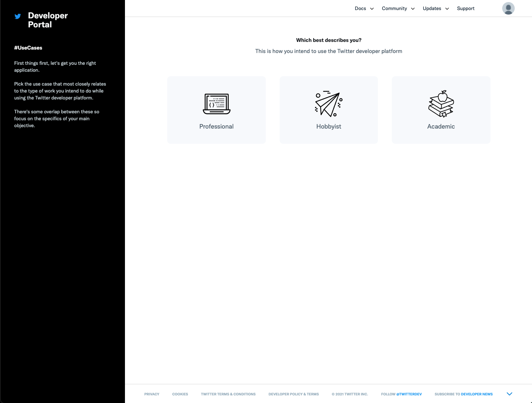The width and height of the screenshot is (532, 403).
Task: Click the Hobbyist paper plane icon
Action: tap(328, 104)
